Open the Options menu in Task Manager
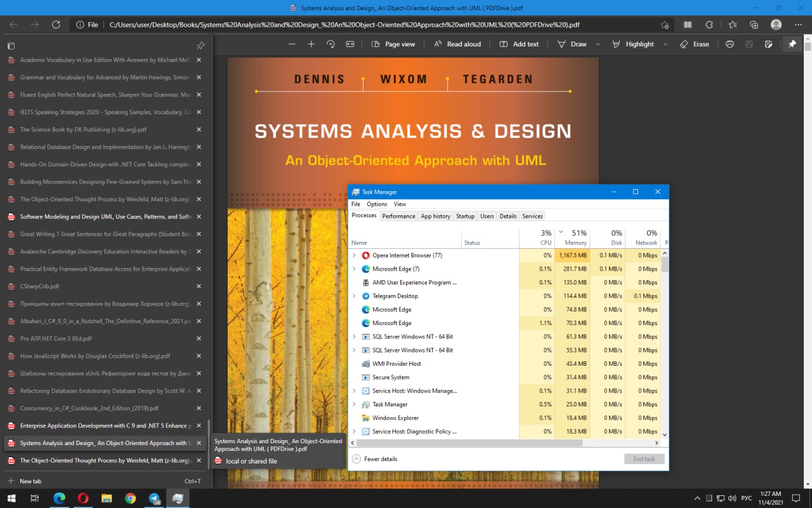The width and height of the screenshot is (812, 508). 376,204
